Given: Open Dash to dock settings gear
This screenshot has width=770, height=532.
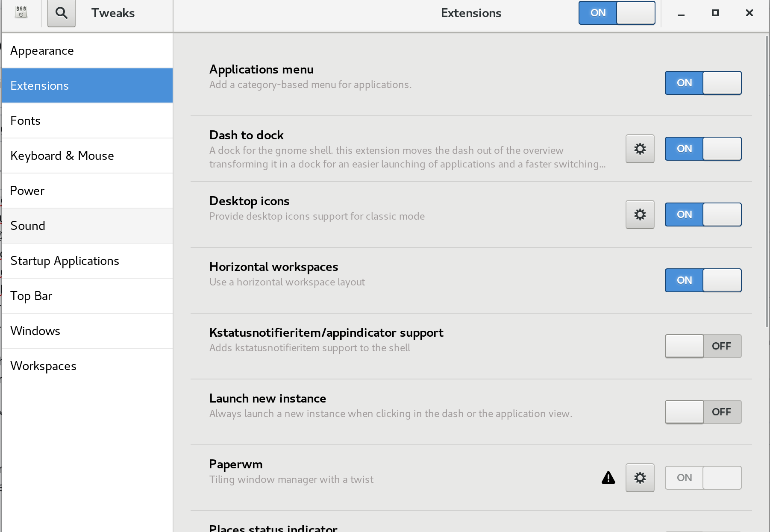Looking at the screenshot, I should pos(639,149).
